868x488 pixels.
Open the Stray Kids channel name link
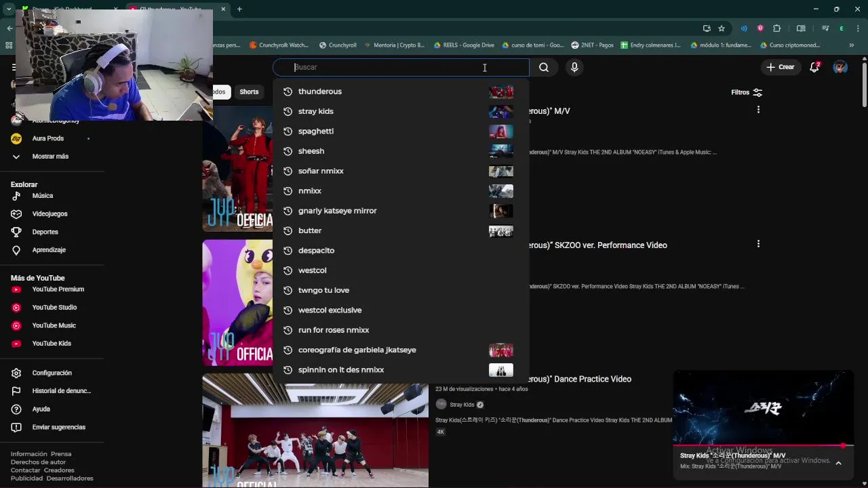pyautogui.click(x=462, y=405)
